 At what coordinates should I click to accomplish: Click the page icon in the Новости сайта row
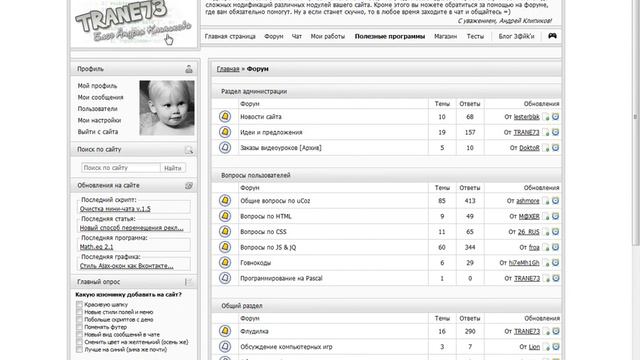pyautogui.click(x=546, y=117)
